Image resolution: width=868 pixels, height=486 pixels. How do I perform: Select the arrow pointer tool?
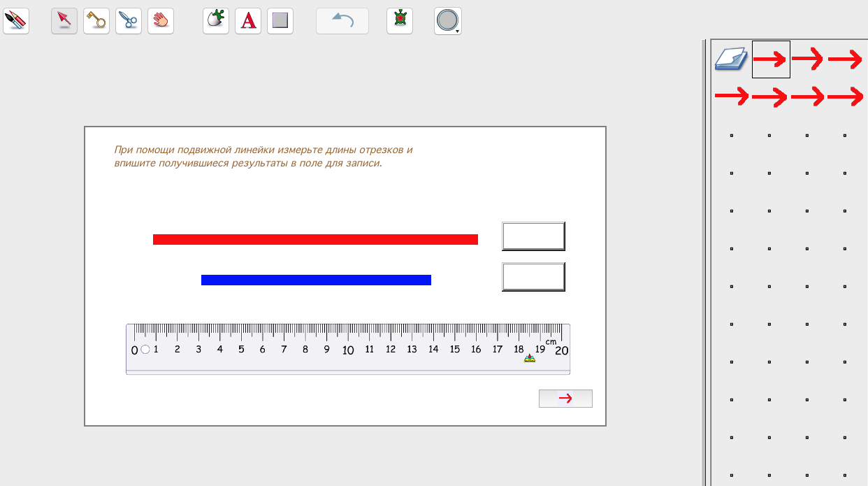[64, 21]
